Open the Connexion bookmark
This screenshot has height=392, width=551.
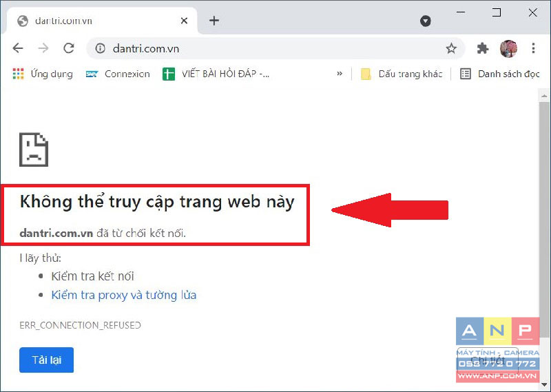point(118,74)
